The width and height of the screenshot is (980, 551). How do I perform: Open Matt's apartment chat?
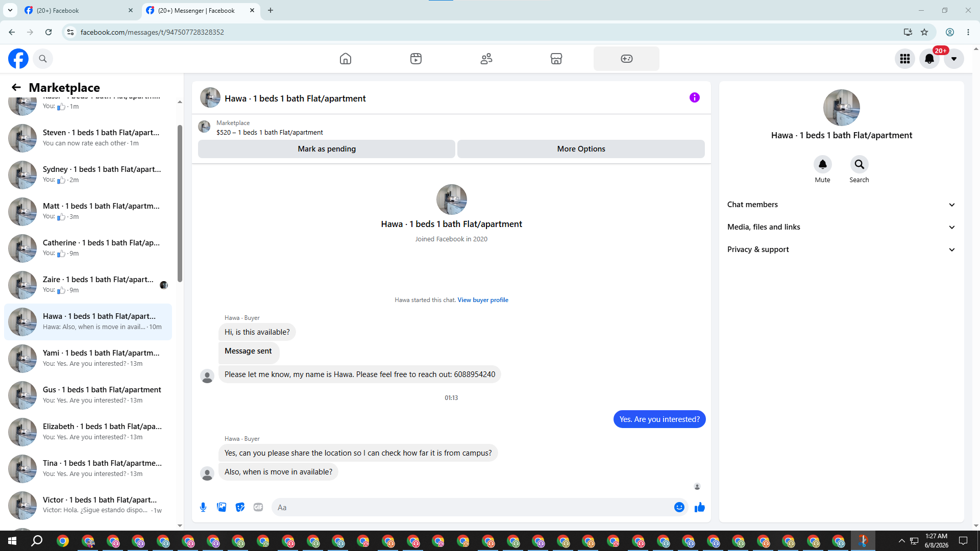click(x=88, y=211)
